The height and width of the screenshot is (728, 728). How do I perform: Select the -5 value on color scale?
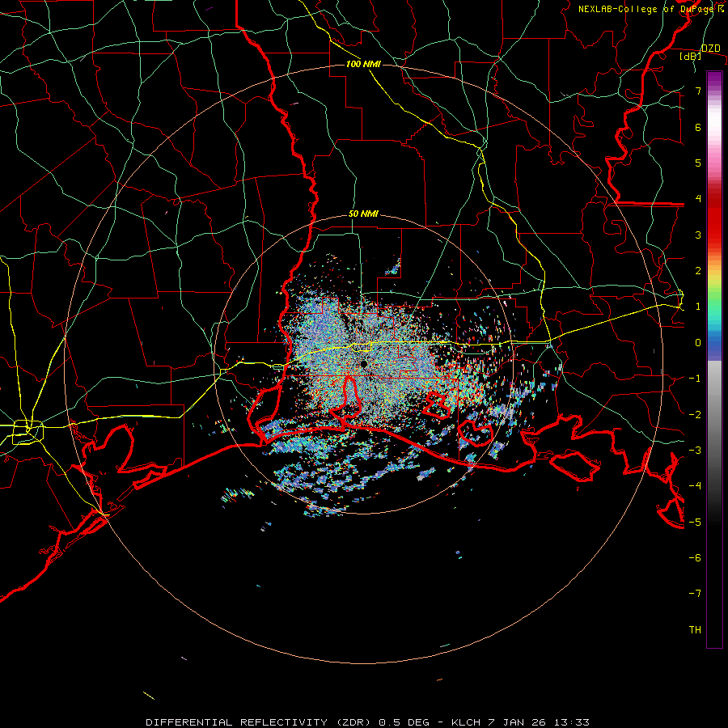click(x=695, y=523)
